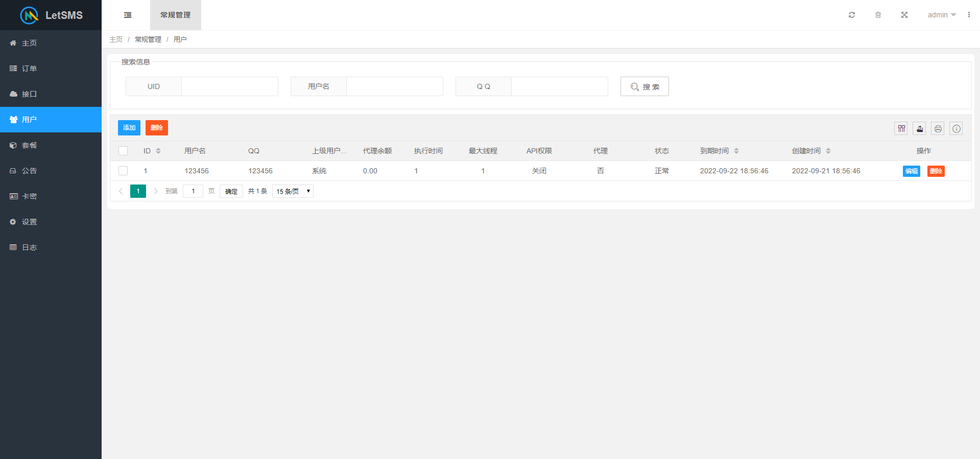
Task: Click the trash clear-cache icon in header
Action: (878, 15)
